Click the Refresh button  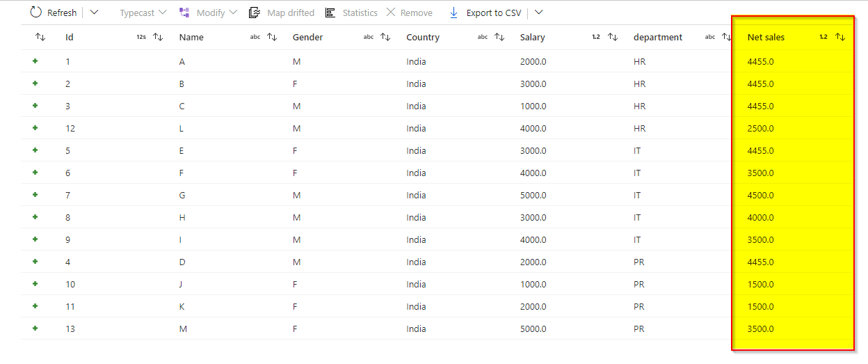point(54,13)
